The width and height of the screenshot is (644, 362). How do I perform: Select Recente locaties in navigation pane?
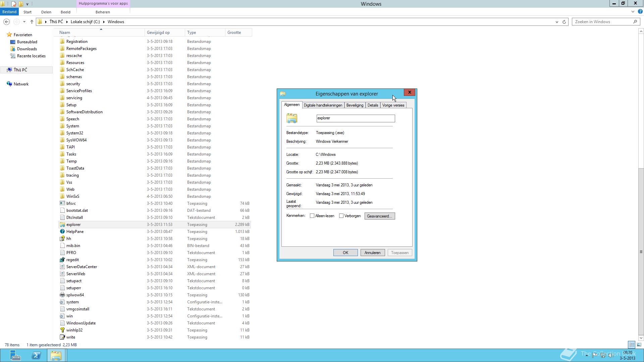(x=31, y=56)
